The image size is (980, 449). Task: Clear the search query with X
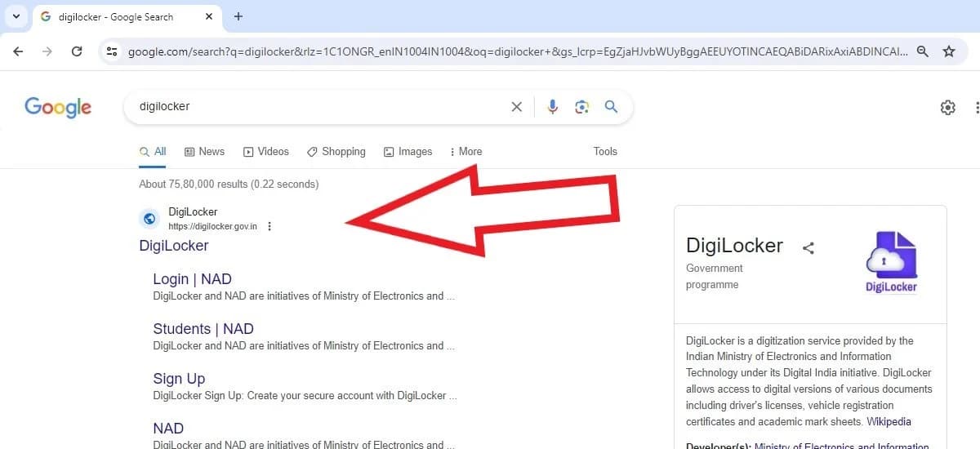click(x=516, y=107)
